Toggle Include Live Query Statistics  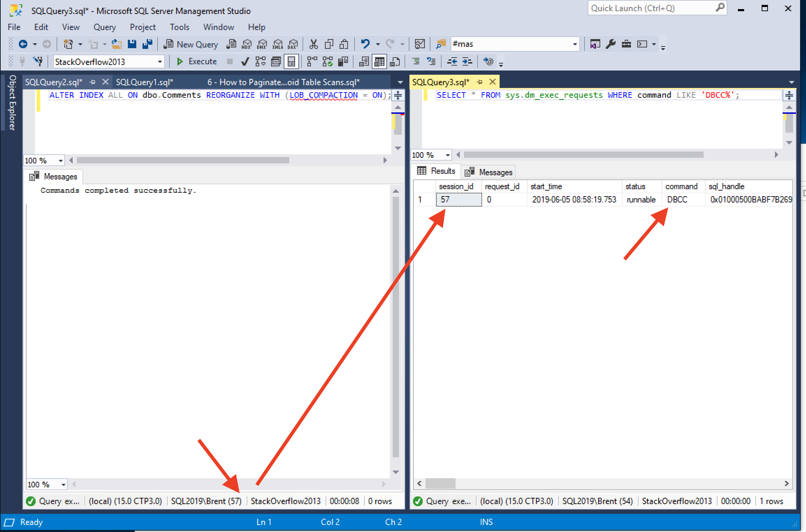(x=328, y=62)
